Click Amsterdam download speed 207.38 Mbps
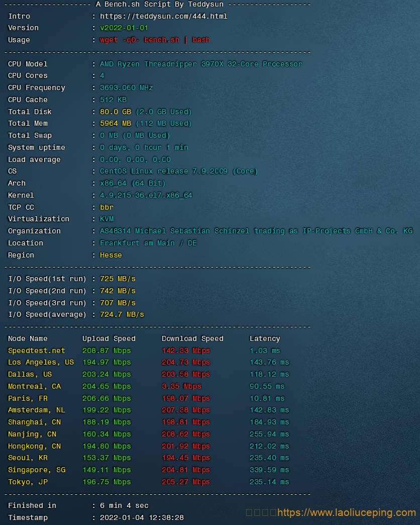Image resolution: width=420 pixels, height=525 pixels. coord(186,410)
